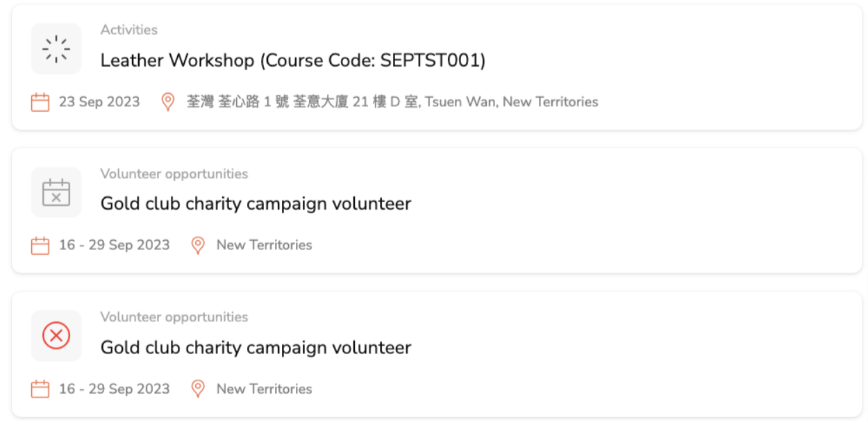Click the location pin in the cancelled-calendar card
Viewport: 868px width, 422px height.
pos(198,245)
